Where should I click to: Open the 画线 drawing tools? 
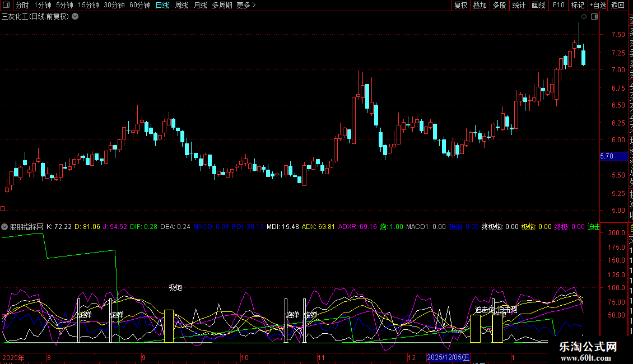538,5
